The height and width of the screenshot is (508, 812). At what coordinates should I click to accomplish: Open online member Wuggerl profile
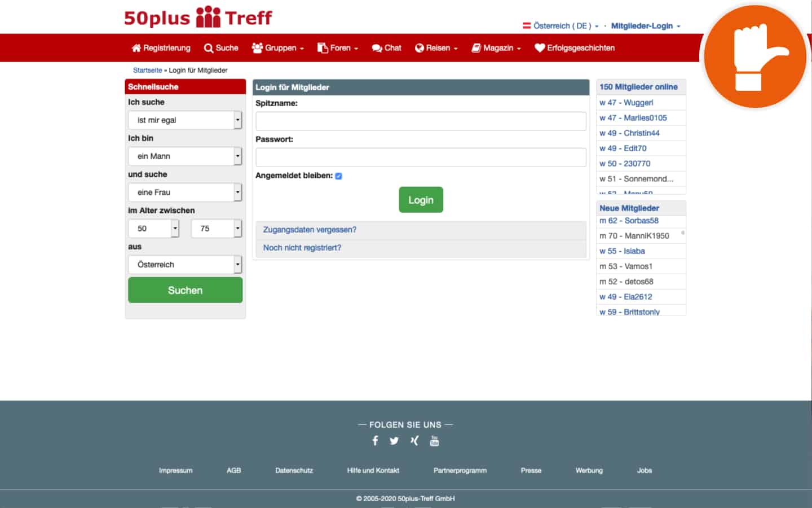[x=626, y=103]
